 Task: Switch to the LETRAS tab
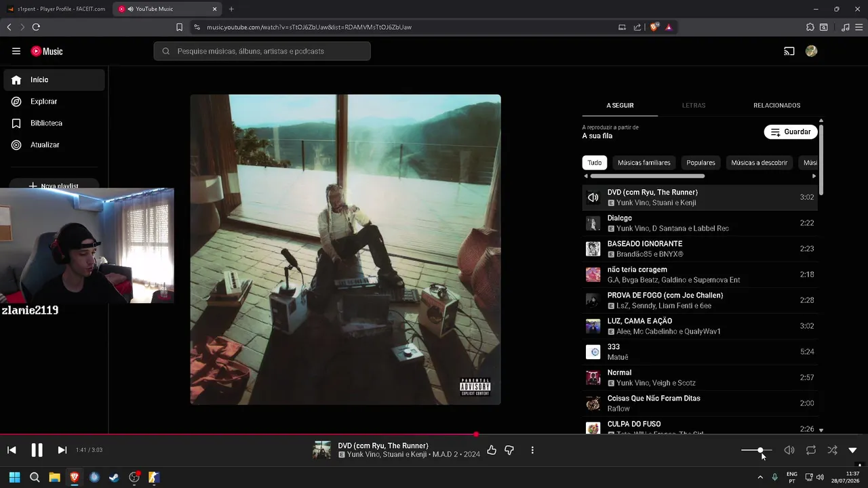click(694, 105)
